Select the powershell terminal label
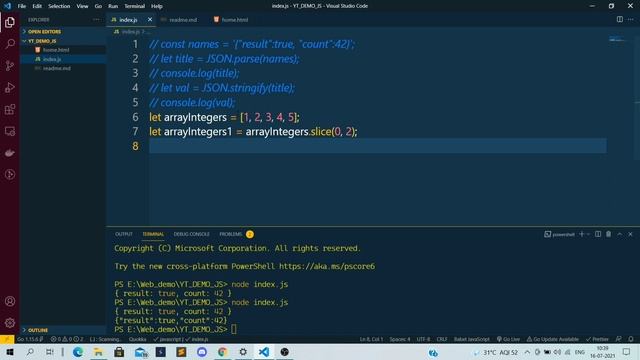Image resolution: width=640 pixels, height=360 pixels. pos(559,234)
